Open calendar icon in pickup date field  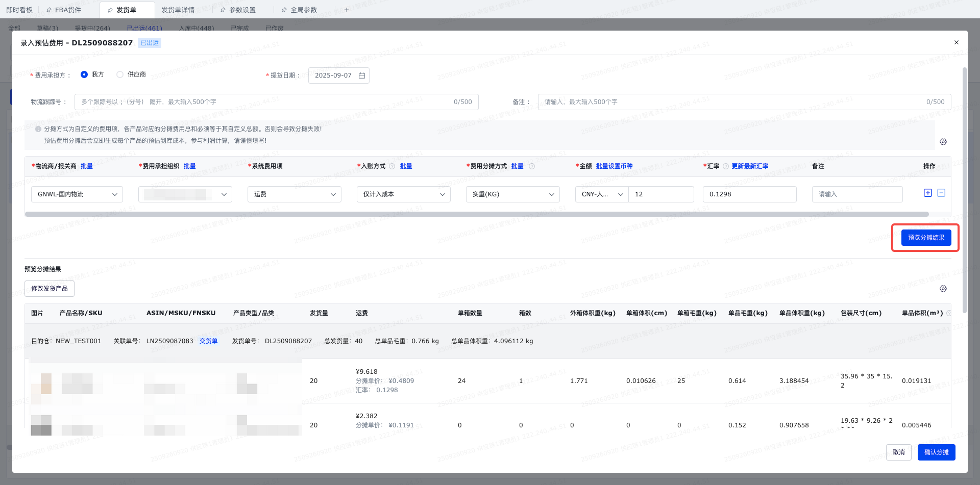coord(362,75)
